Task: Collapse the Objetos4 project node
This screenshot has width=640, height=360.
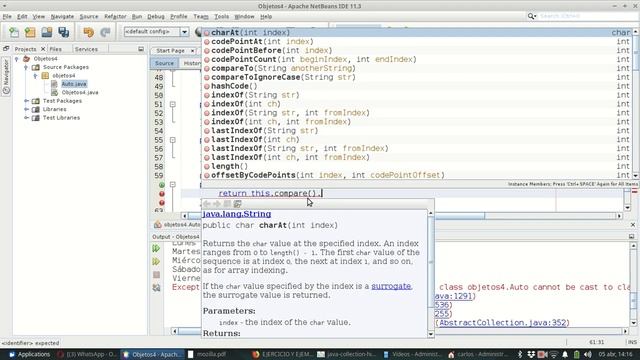Action: pyautogui.click(x=17, y=59)
